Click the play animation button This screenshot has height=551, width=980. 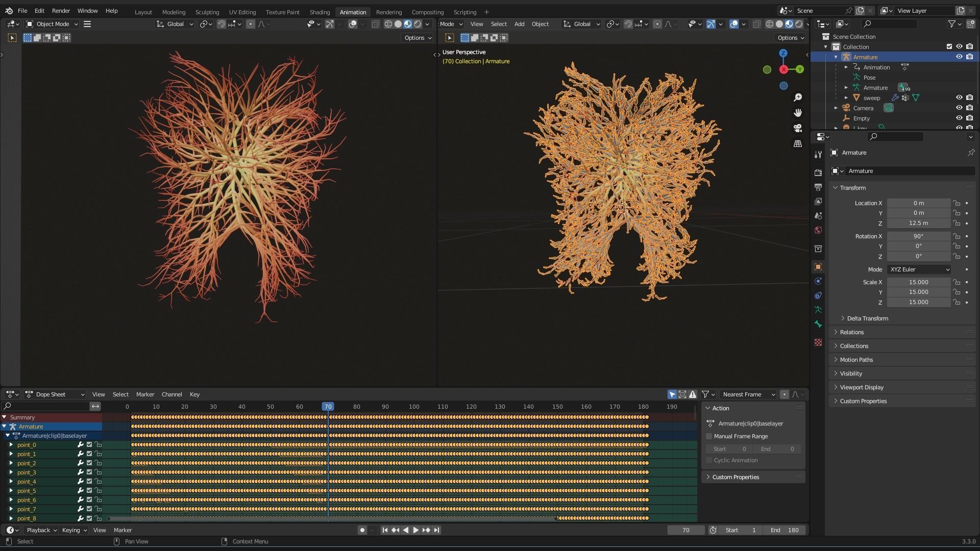(x=415, y=530)
